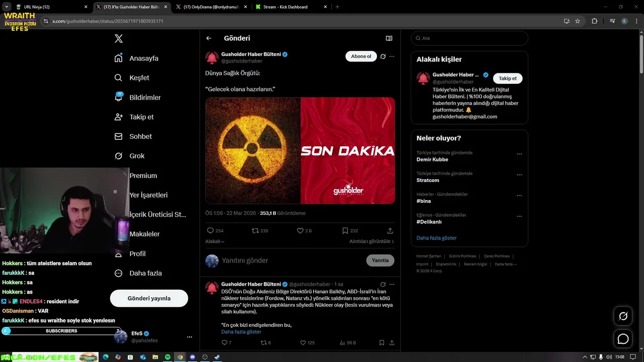The width and height of the screenshot is (644, 362).
Task: Open floating chat messages button
Action: point(623,339)
